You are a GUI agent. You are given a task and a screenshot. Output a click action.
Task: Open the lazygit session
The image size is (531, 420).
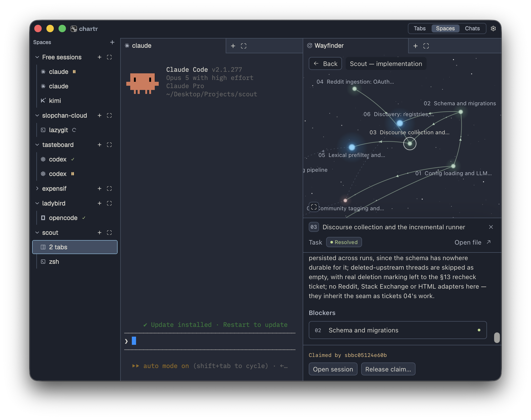point(75,130)
